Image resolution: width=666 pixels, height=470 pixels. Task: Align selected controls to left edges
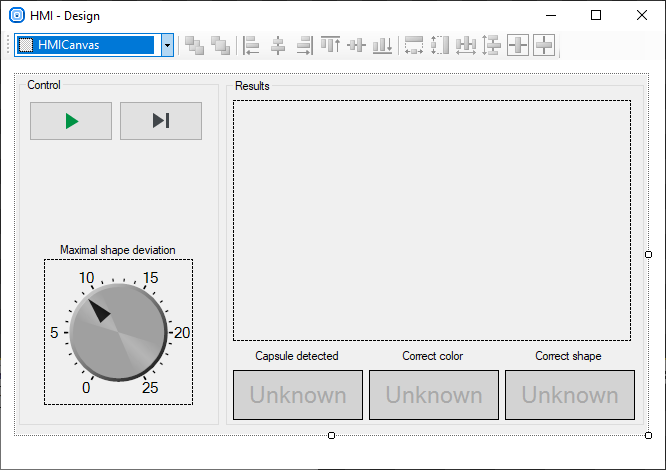(x=252, y=45)
